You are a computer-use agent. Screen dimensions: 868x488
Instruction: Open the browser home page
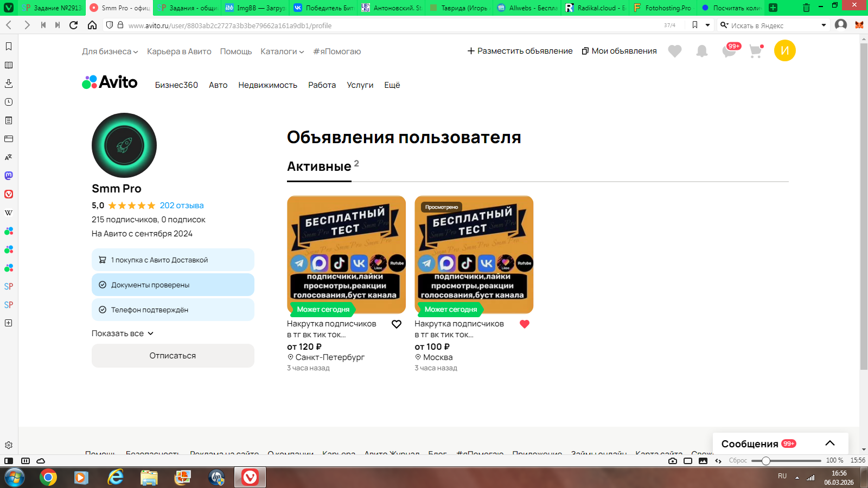tap(92, 25)
